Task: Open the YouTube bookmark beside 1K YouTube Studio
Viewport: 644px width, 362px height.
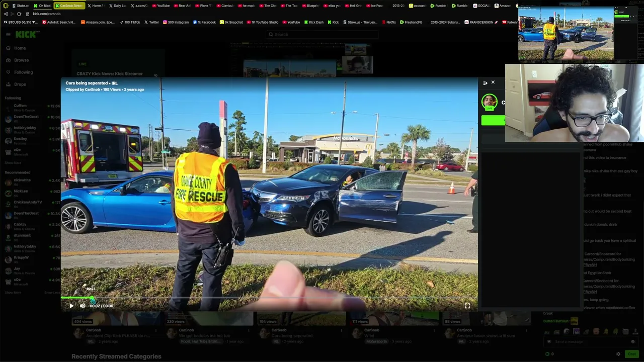Action: click(x=291, y=22)
